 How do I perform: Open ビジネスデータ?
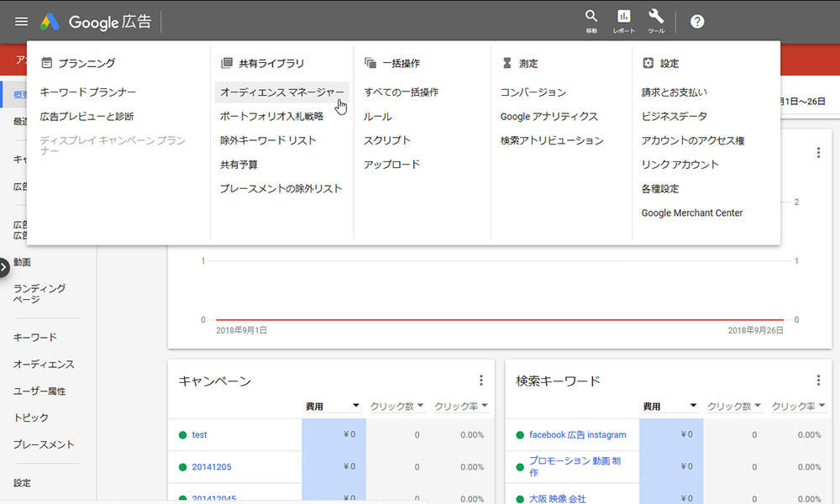pyautogui.click(x=674, y=116)
